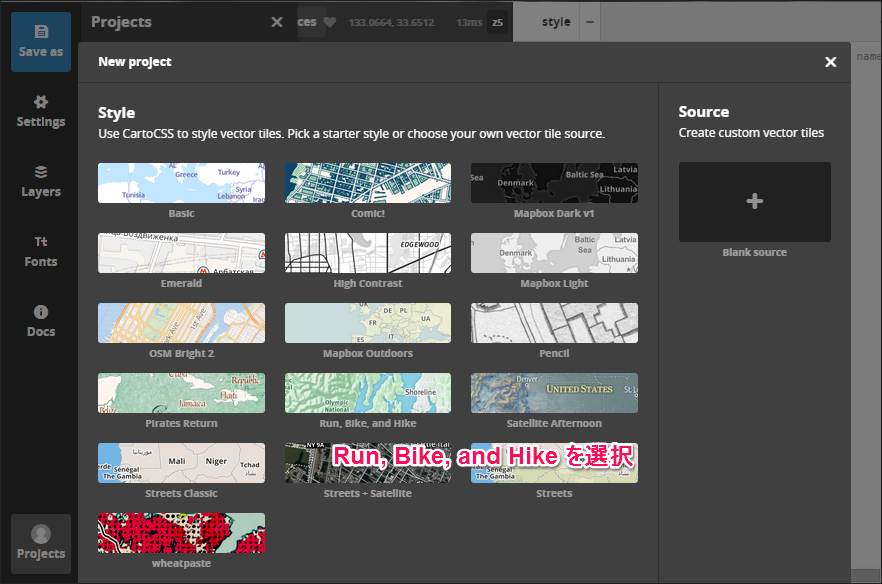882x584 pixels.
Task: Select the Mapbox Dark v1 style
Action: tap(554, 183)
